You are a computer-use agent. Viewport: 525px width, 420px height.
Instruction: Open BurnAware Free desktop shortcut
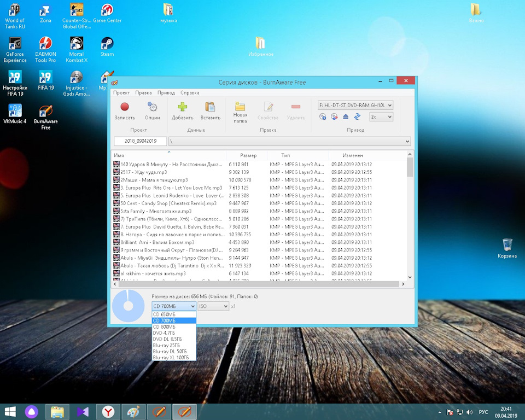46,117
